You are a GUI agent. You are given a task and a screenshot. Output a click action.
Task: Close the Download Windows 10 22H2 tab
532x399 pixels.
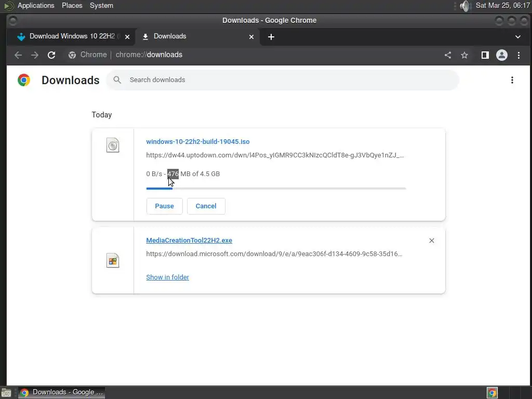pos(127,37)
